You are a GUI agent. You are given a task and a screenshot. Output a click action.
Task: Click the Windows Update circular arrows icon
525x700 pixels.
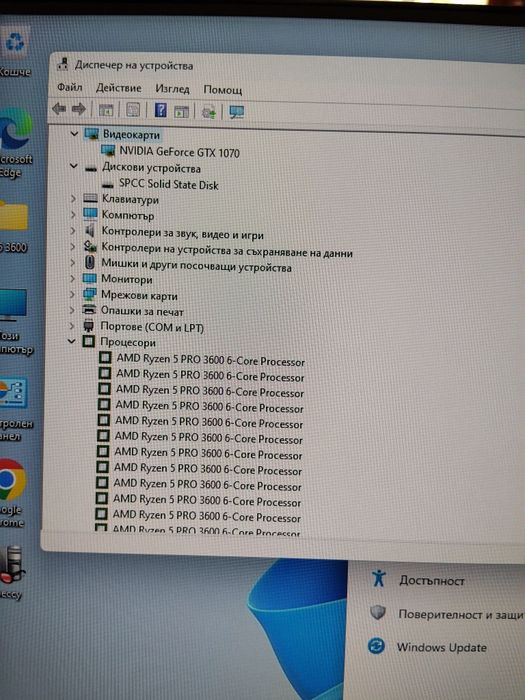tap(376, 646)
